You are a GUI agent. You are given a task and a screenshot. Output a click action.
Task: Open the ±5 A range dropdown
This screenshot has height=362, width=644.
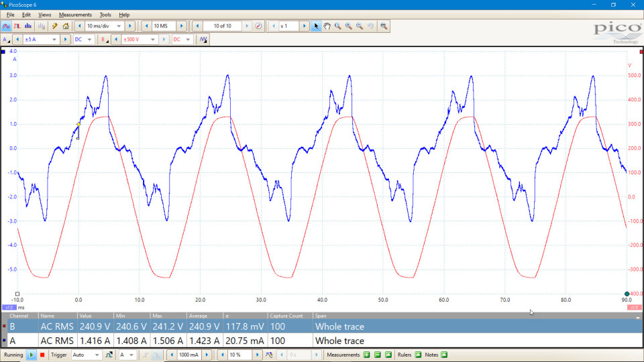54,40
